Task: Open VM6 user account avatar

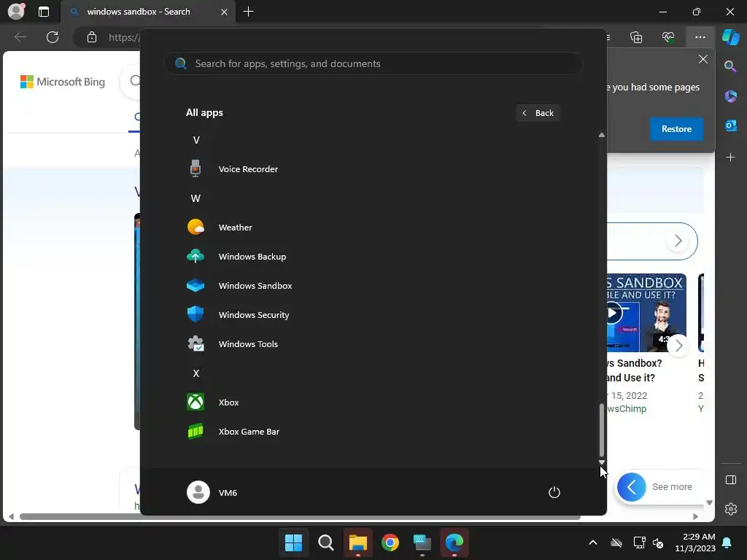Action: 198,492
